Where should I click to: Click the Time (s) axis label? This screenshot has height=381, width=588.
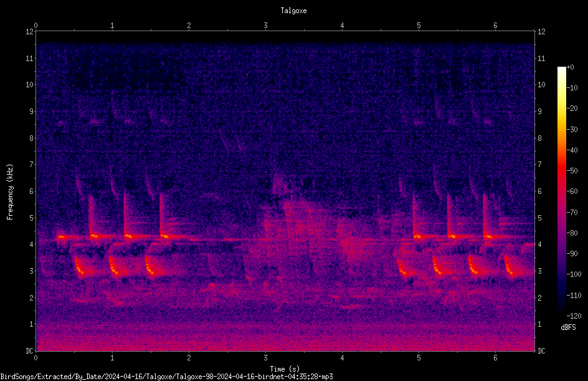pyautogui.click(x=285, y=369)
